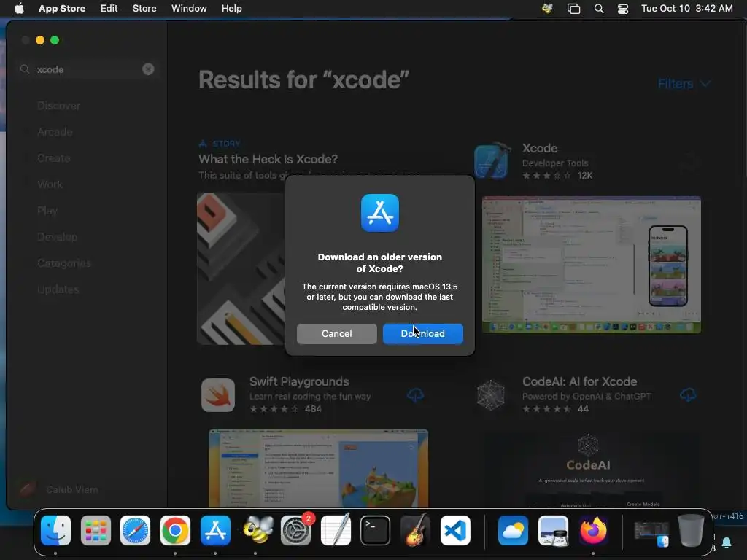The width and height of the screenshot is (747, 560).
Task: Open CodeAI: AI for Xcode title
Action: (579, 381)
